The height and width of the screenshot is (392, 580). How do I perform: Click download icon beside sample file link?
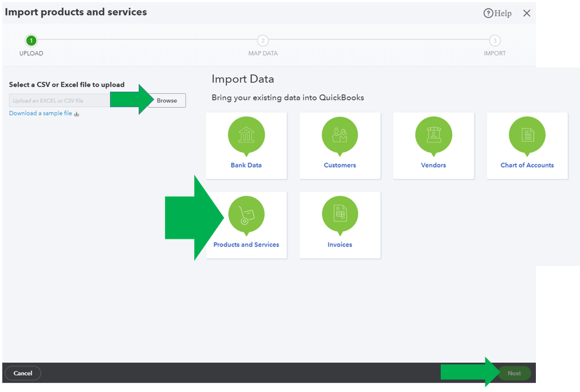click(77, 114)
